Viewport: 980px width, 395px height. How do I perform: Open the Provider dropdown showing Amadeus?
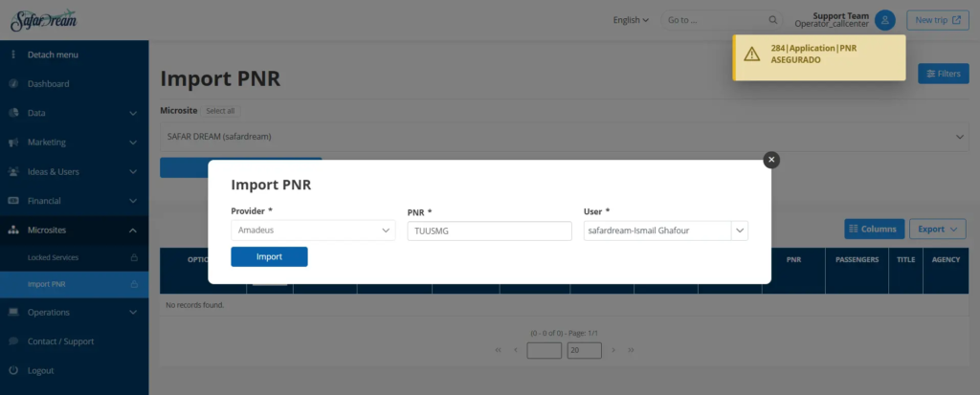pos(313,230)
